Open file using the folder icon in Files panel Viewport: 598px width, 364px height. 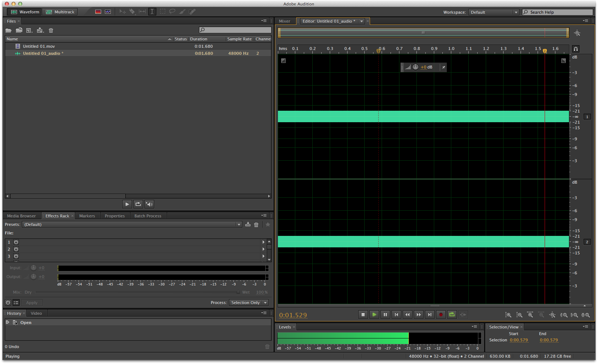(9, 30)
